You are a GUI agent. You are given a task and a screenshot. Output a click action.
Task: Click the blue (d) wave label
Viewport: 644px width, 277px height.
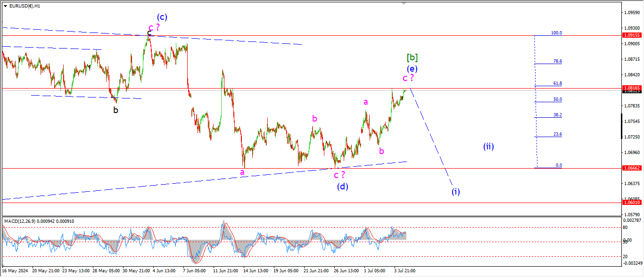[x=342, y=186]
